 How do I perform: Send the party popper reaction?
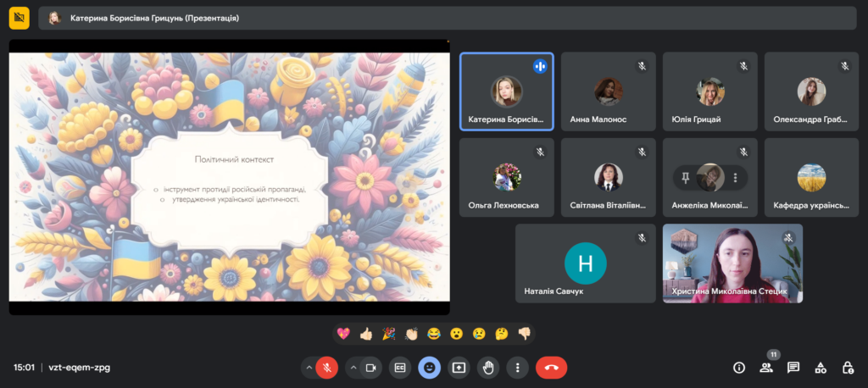click(x=388, y=334)
